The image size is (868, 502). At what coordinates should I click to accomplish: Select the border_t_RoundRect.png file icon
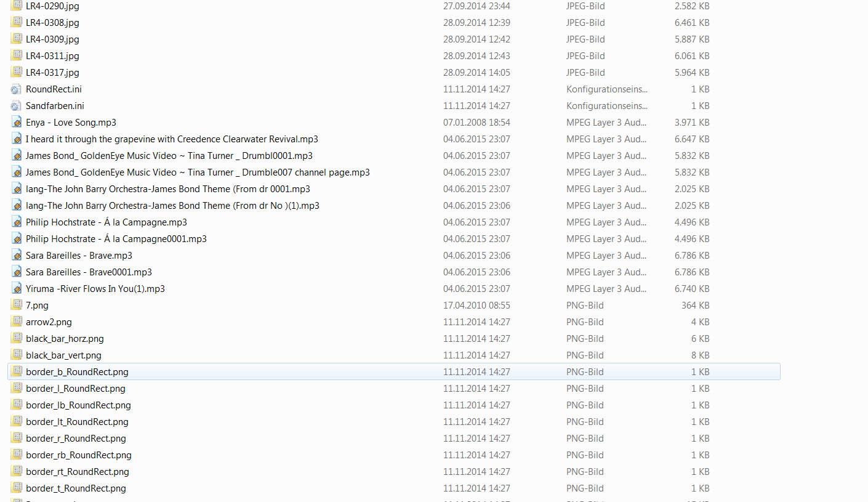coord(17,488)
